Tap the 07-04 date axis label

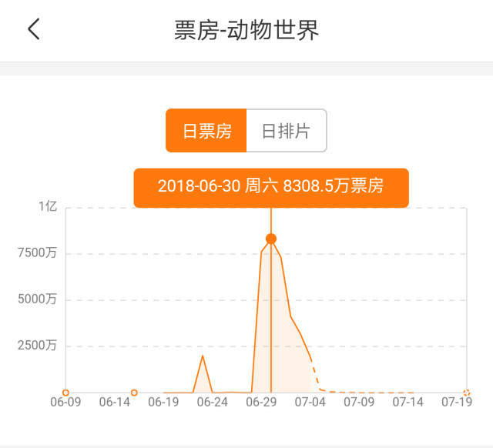pyautogui.click(x=310, y=402)
